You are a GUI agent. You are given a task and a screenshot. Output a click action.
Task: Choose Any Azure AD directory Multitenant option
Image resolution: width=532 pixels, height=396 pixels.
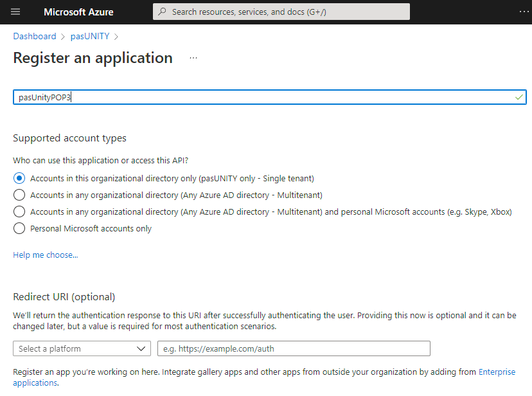(19, 195)
